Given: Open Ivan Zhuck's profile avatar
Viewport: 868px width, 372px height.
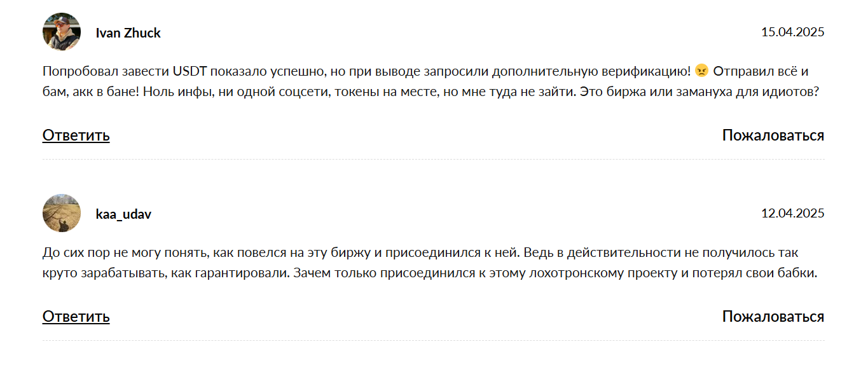Looking at the screenshot, I should (62, 32).
